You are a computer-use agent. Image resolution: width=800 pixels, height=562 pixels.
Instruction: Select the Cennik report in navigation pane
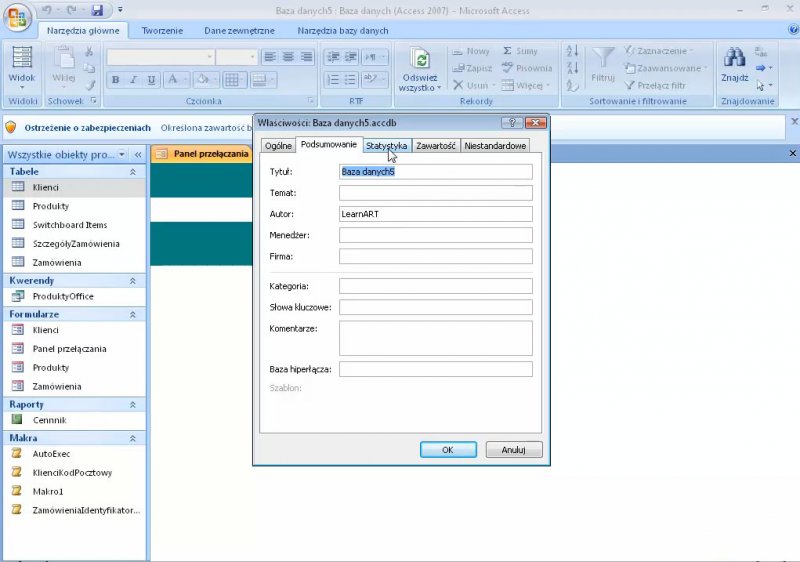click(x=49, y=421)
